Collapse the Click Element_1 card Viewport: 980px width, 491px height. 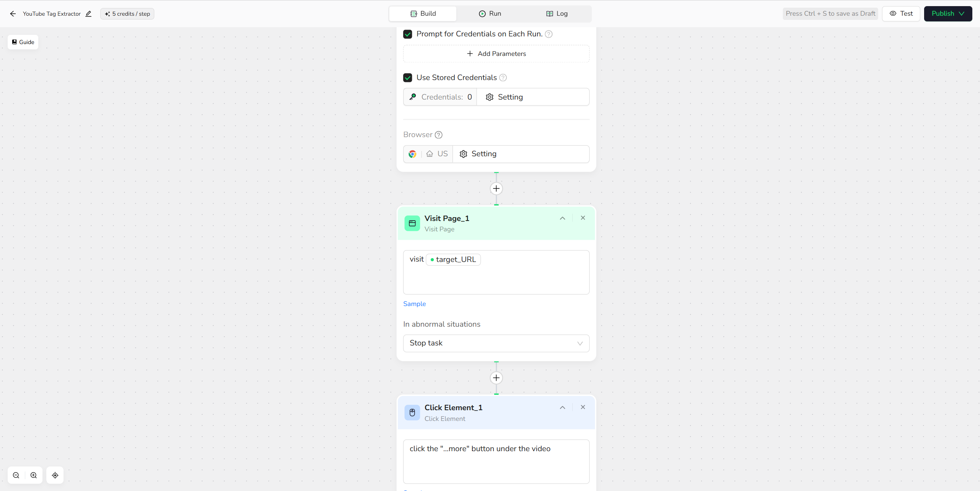562,408
